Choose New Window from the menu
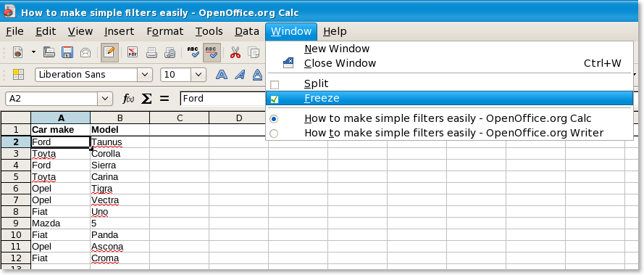This screenshot has width=644, height=275. (x=450, y=49)
